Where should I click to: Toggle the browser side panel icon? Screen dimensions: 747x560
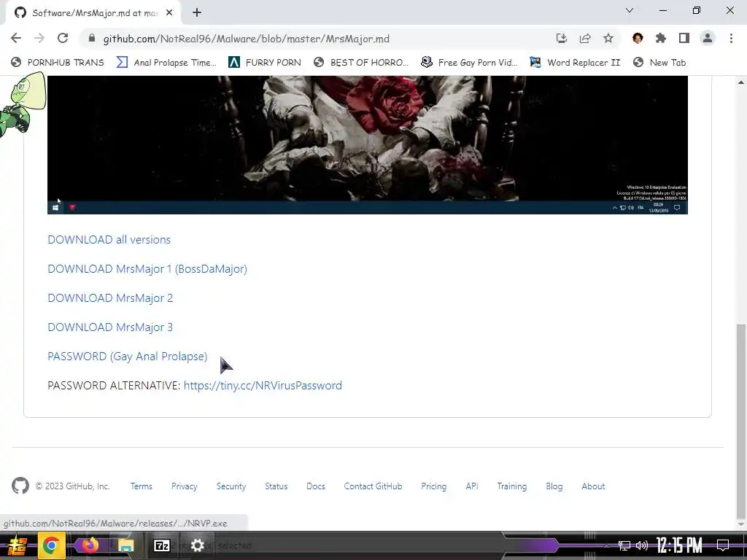click(684, 38)
